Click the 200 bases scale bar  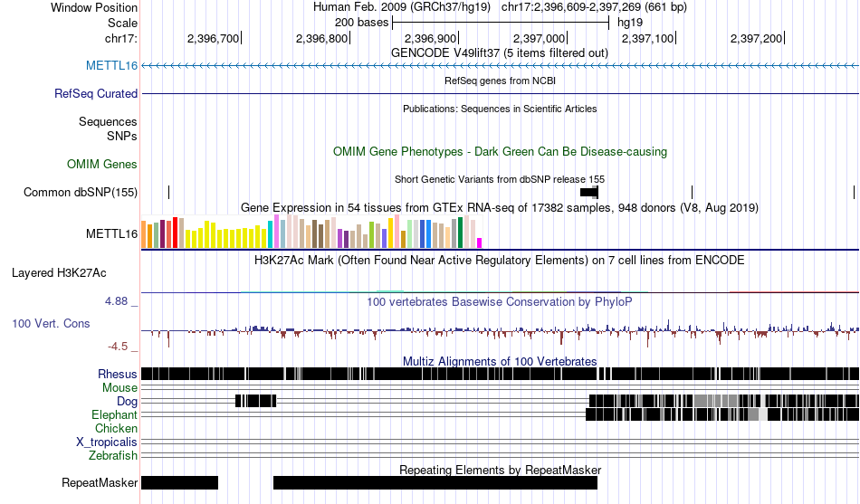click(x=501, y=23)
